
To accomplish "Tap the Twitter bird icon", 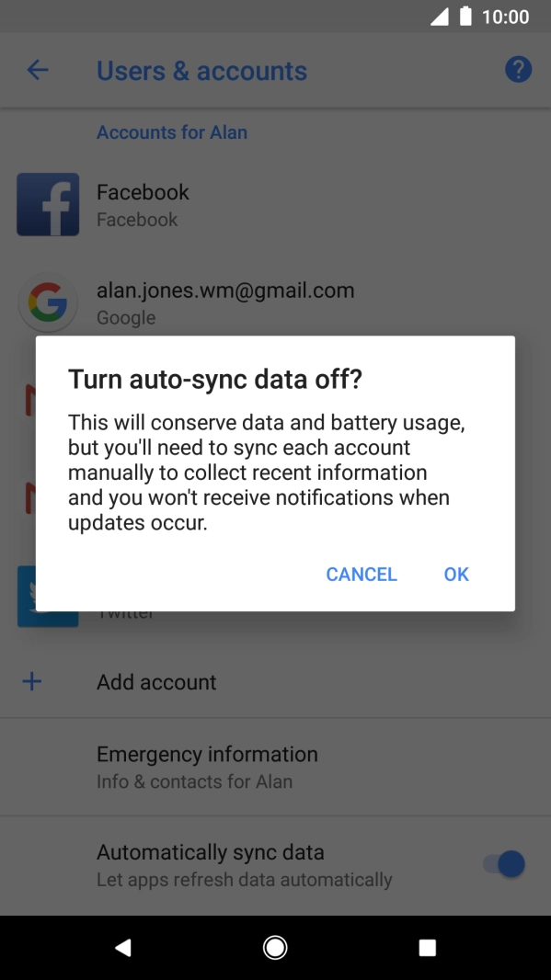I will (x=48, y=597).
